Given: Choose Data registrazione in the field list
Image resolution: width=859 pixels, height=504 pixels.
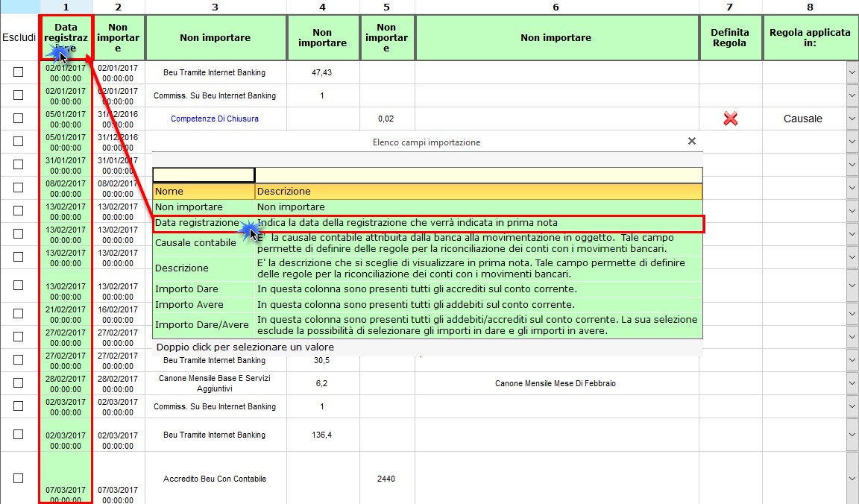Looking at the screenshot, I should click(427, 223).
